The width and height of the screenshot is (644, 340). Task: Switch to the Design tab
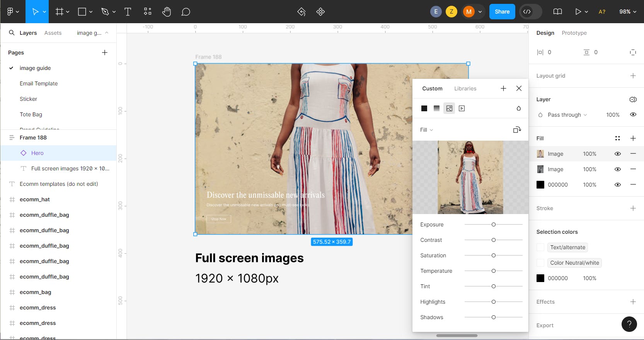pos(545,33)
